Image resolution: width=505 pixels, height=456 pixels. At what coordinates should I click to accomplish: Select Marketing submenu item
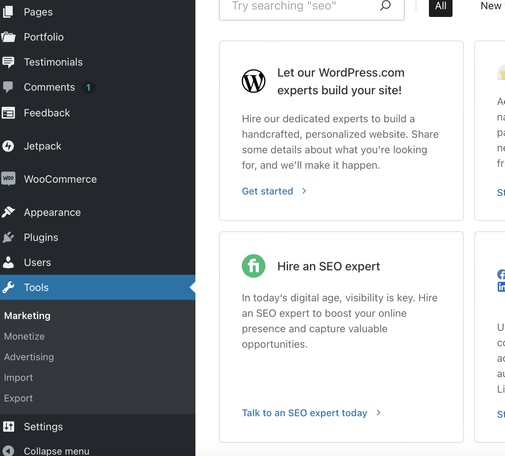coord(27,316)
